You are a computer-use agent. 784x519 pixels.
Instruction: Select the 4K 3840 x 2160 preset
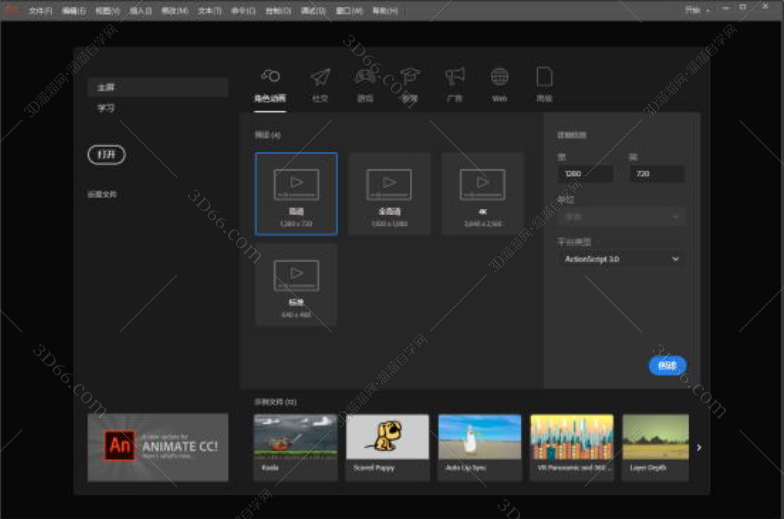pos(482,193)
